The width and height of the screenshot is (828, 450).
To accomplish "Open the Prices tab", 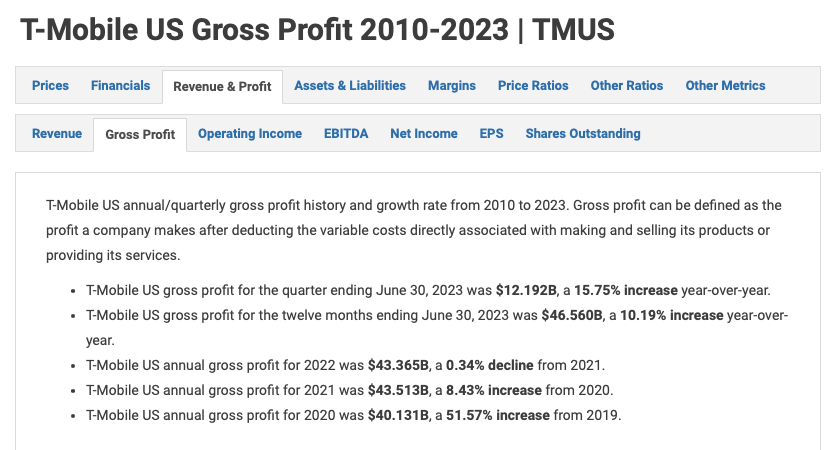I will (x=50, y=86).
